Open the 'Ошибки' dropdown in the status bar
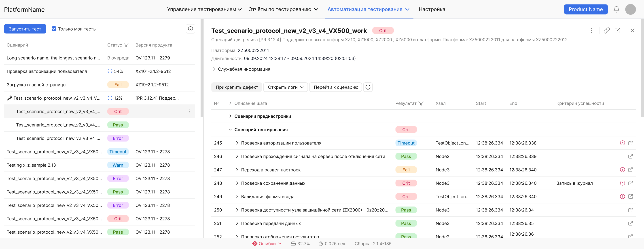The width and height of the screenshot is (644, 249). click(x=267, y=244)
